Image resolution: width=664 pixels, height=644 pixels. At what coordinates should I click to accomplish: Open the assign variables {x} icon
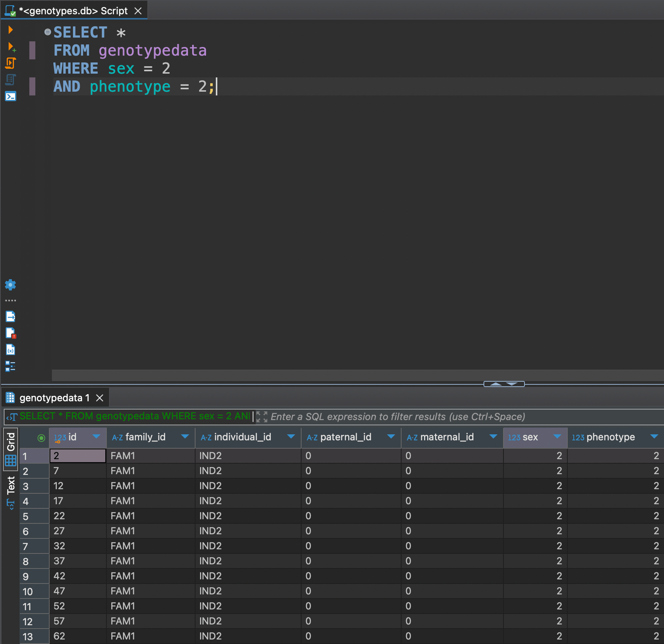(x=10, y=349)
